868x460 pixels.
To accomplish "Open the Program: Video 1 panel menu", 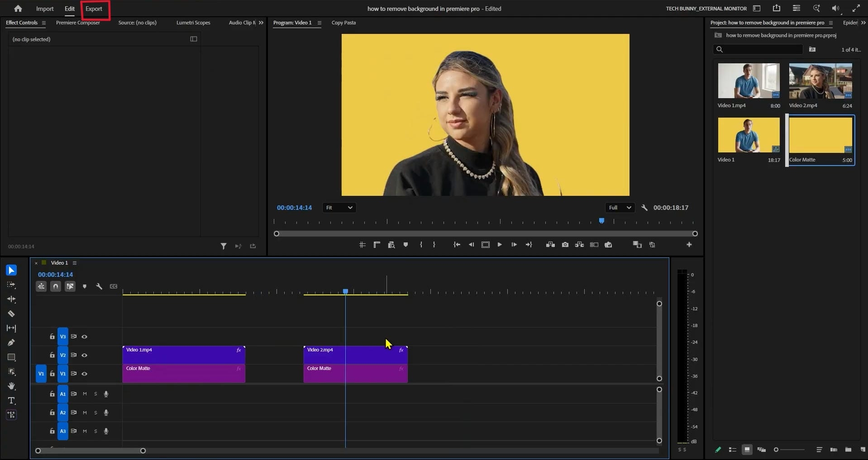I will [x=320, y=23].
